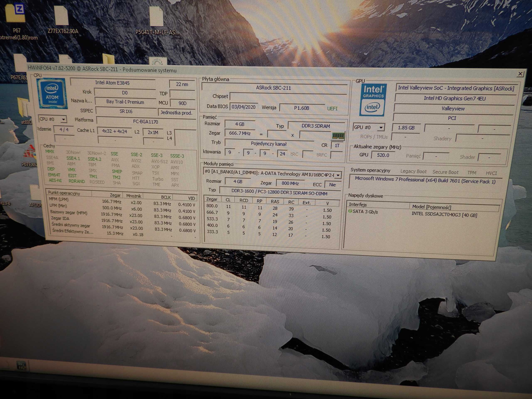
Task: Click the FC-BGA1170 platform value
Action: tap(145, 122)
